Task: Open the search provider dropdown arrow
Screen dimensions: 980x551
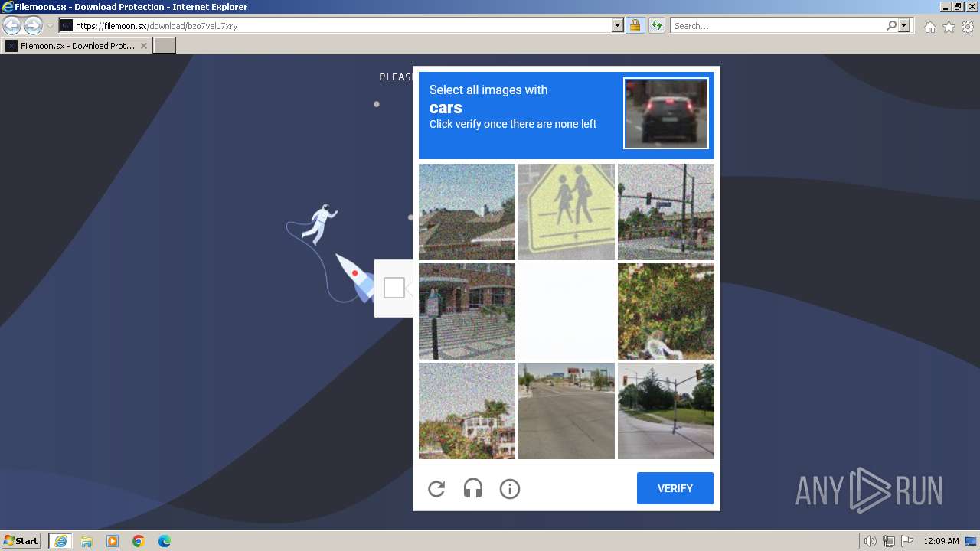Action: (904, 26)
